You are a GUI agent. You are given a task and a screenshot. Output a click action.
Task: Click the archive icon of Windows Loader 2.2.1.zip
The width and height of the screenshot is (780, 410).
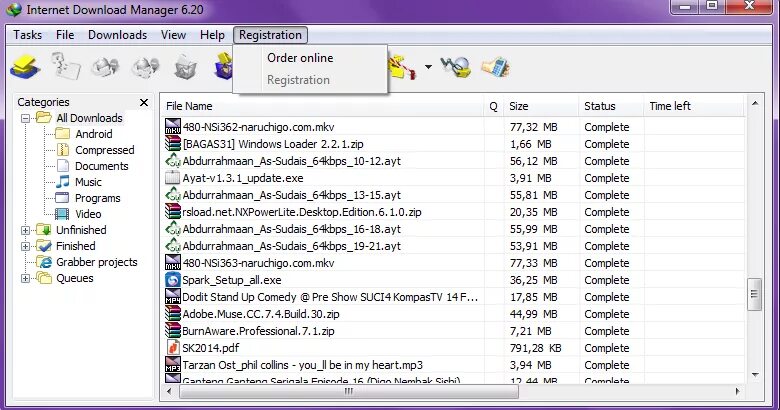coord(173,143)
